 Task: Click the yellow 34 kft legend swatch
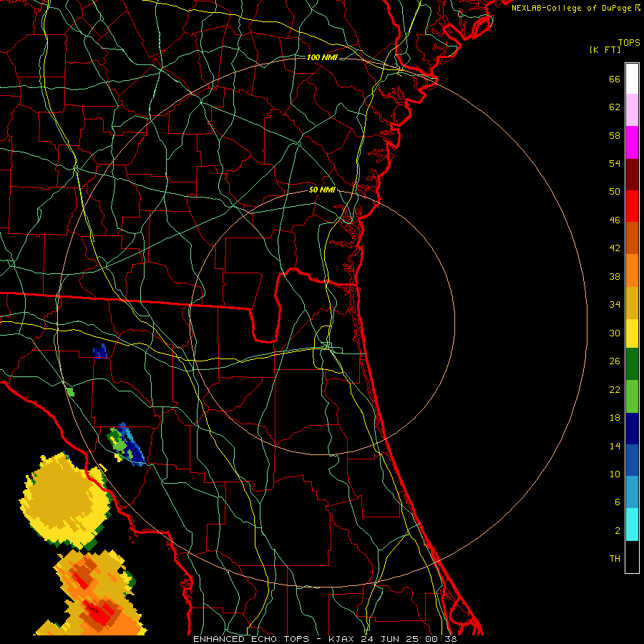[632, 333]
